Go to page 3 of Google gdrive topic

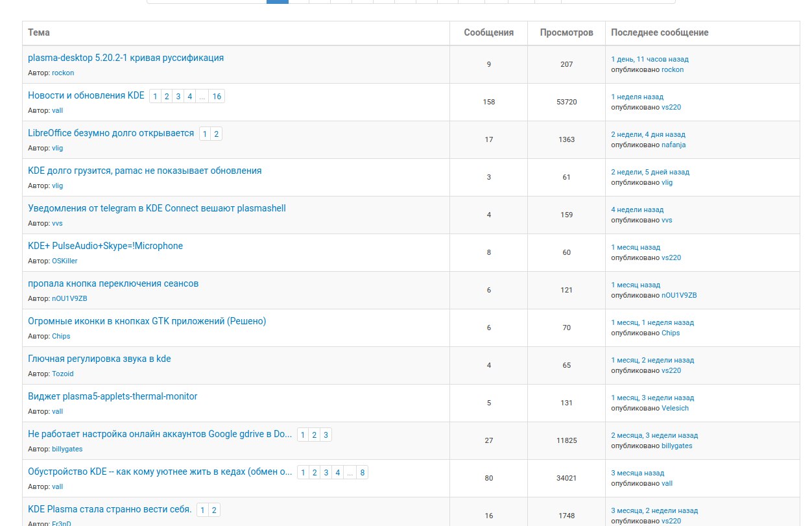[x=326, y=435]
